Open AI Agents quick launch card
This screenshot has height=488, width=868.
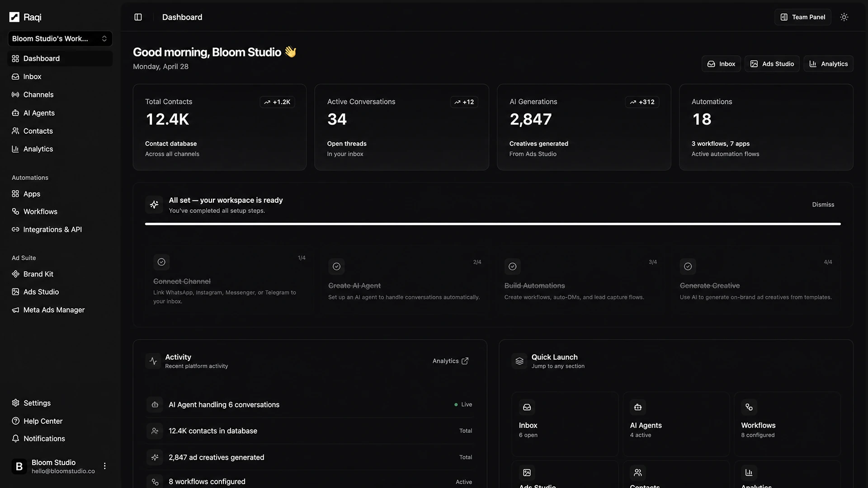(x=676, y=424)
